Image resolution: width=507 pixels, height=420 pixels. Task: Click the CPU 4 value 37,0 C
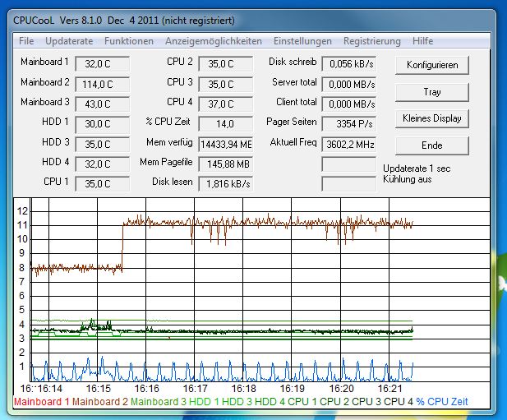coord(225,104)
